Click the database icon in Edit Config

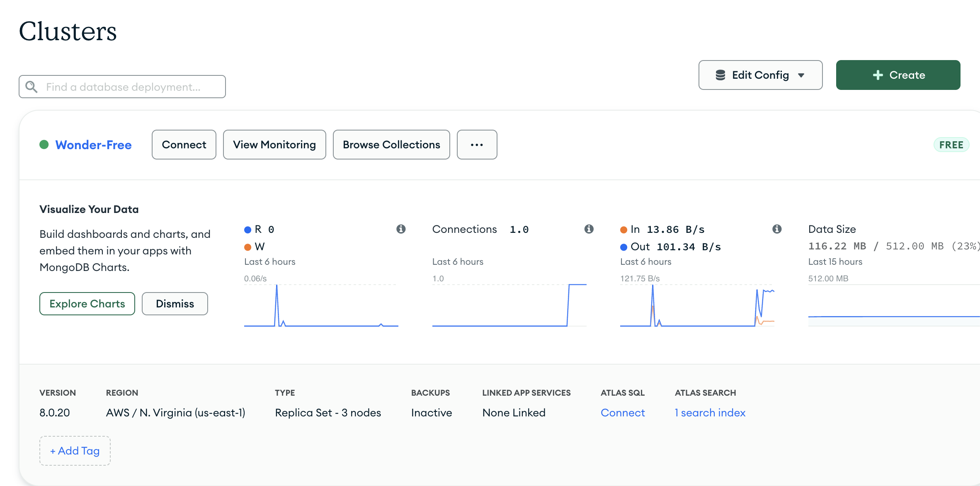tap(720, 75)
